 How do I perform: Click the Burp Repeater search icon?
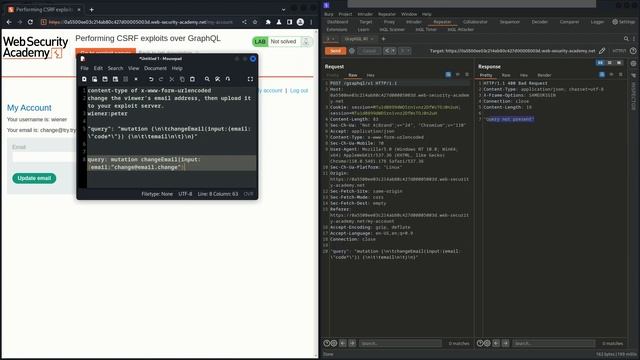click(x=626, y=39)
